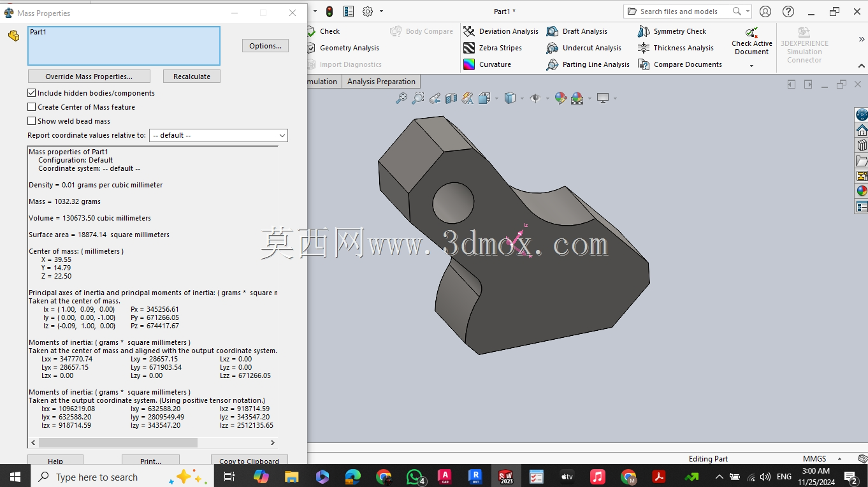
Task: Open the Help question mark icon
Action: coord(788,11)
